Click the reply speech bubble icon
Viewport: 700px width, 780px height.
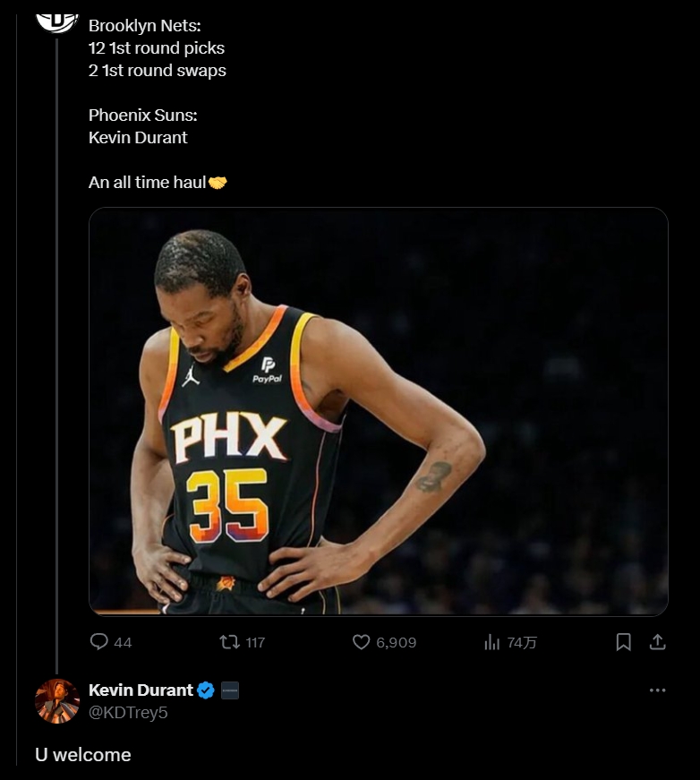99,642
